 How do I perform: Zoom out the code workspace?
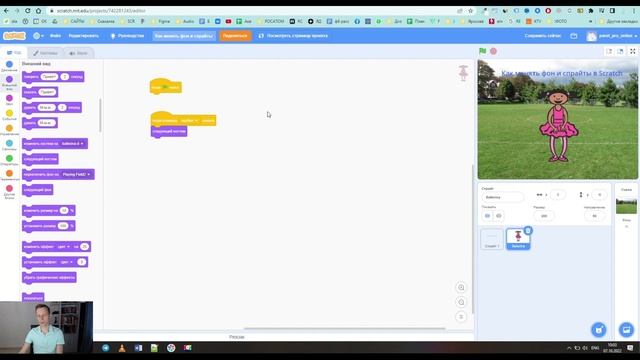pos(461,302)
